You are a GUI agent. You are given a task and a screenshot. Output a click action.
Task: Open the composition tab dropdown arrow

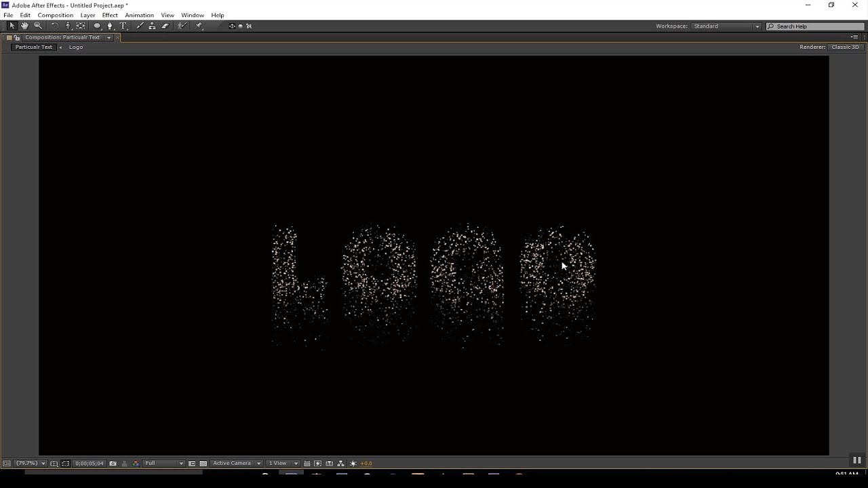pyautogui.click(x=108, y=37)
